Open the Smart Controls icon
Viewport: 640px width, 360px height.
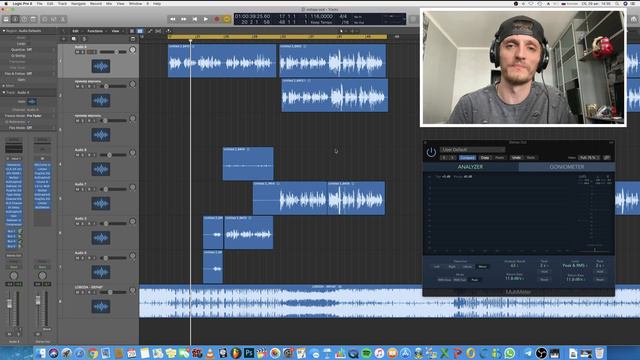(45, 19)
